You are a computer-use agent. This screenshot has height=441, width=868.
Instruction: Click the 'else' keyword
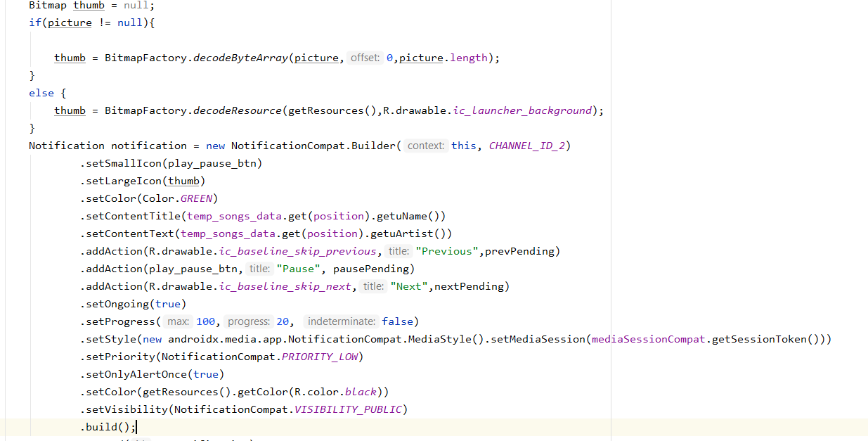pyautogui.click(x=41, y=93)
